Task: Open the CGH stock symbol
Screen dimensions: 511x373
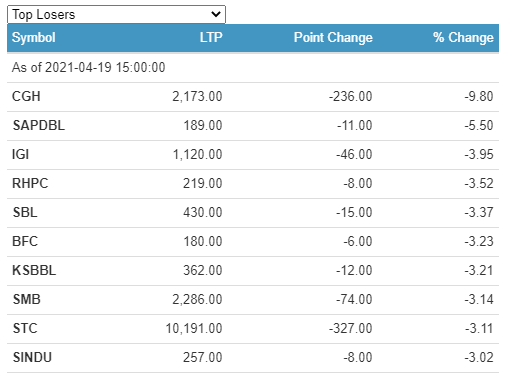Action: pyautogui.click(x=26, y=96)
